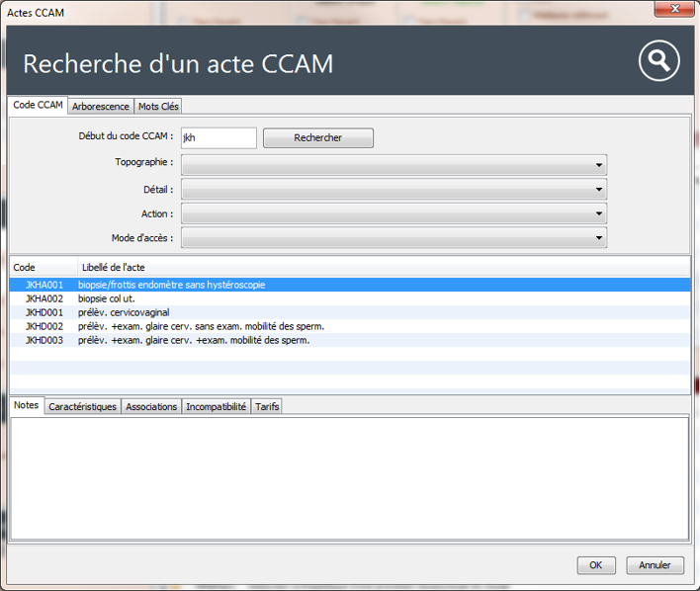Click the Début du code CCAM field

[x=218, y=138]
